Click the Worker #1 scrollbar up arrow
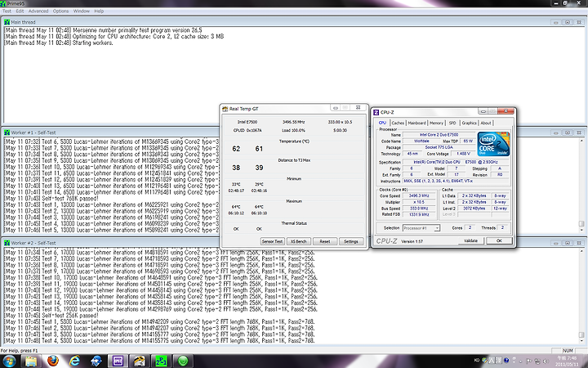588x368 pixels. [581, 141]
